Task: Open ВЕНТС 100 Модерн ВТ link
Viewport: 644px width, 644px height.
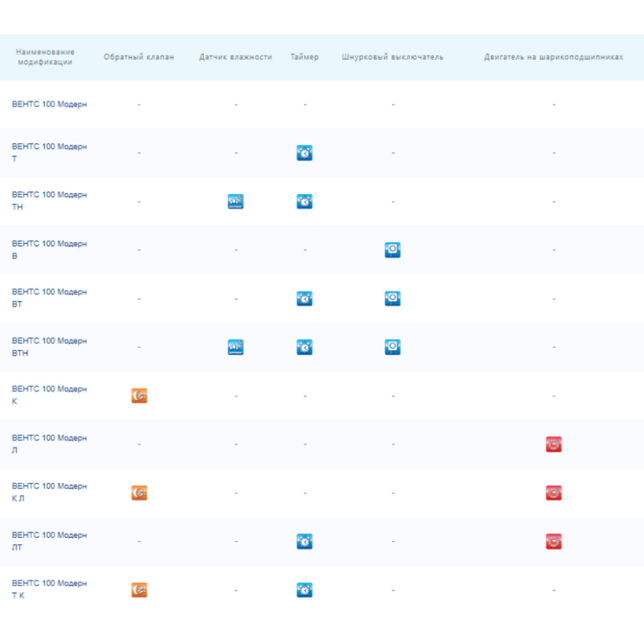Action: [x=50, y=298]
